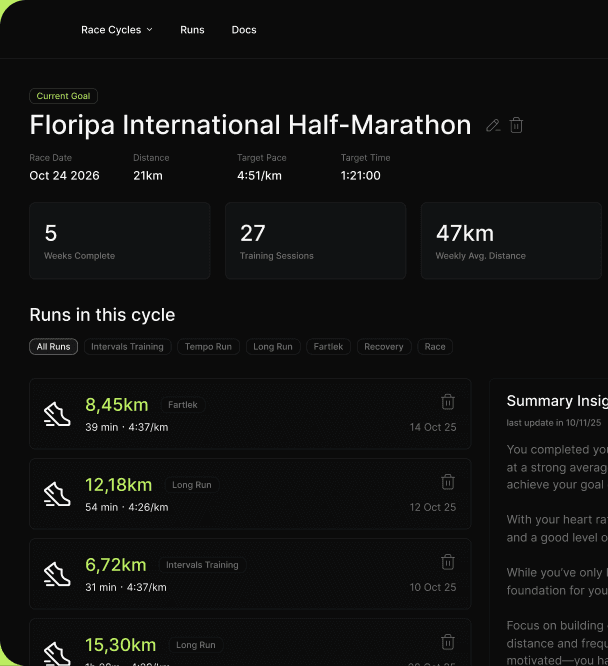608x666 pixels.
Task: Delete the 6,72km Intervals Training run
Action: pyautogui.click(x=448, y=562)
